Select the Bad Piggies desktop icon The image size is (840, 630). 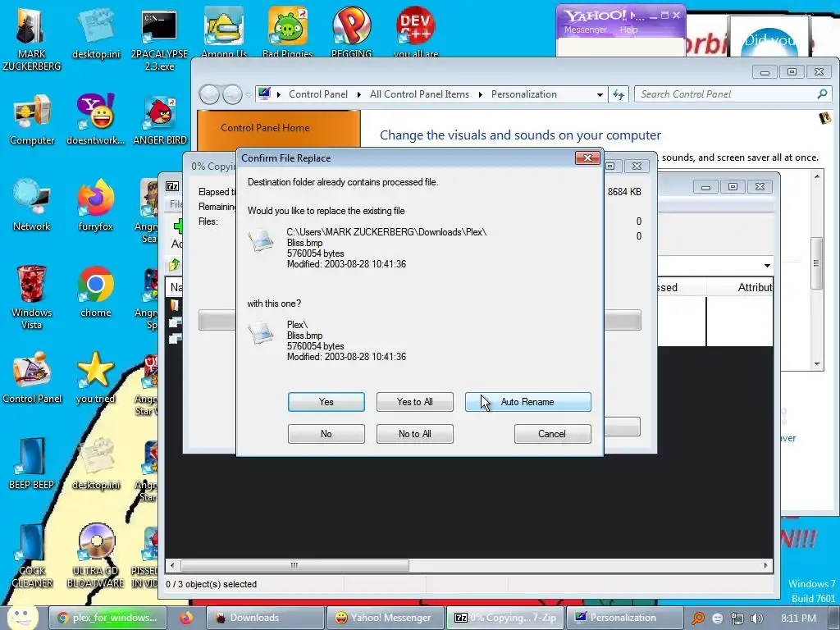(288, 31)
